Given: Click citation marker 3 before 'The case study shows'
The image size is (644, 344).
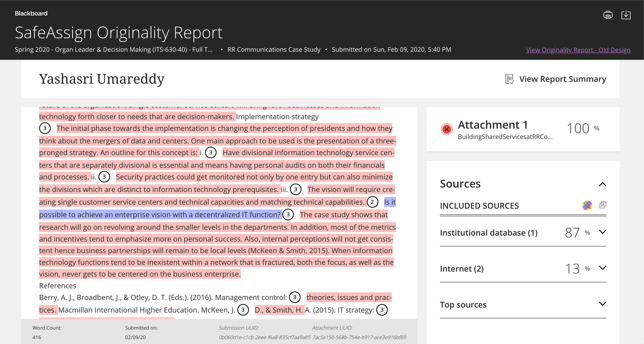Looking at the screenshot, I should 288,215.
